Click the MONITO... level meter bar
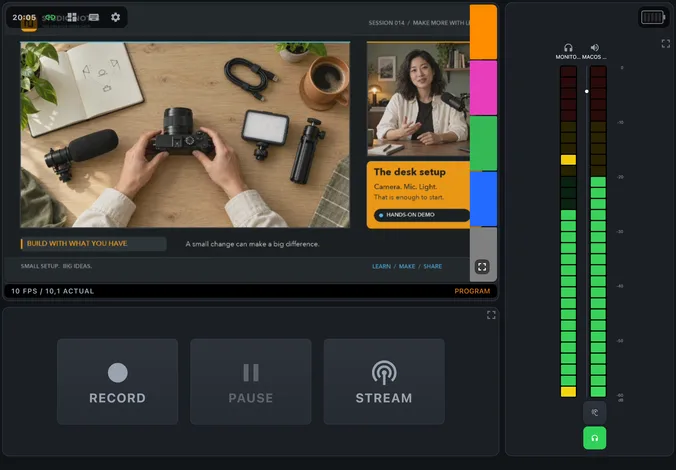676x470 pixels. pyautogui.click(x=568, y=231)
